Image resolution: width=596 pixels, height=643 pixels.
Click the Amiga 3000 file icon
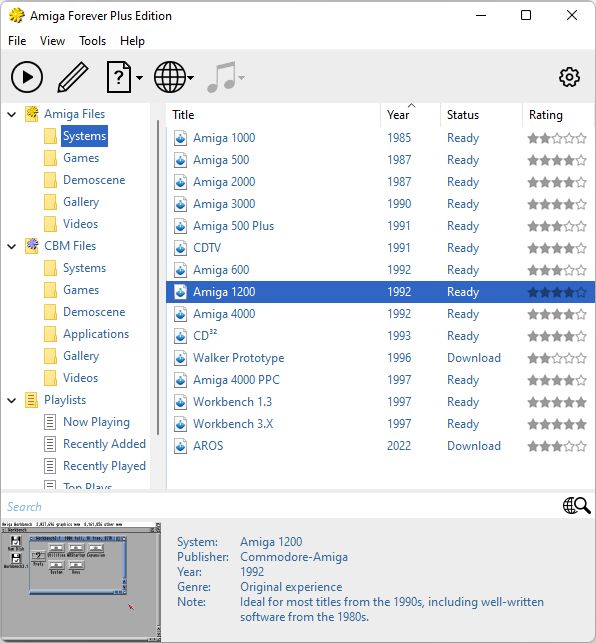point(180,204)
